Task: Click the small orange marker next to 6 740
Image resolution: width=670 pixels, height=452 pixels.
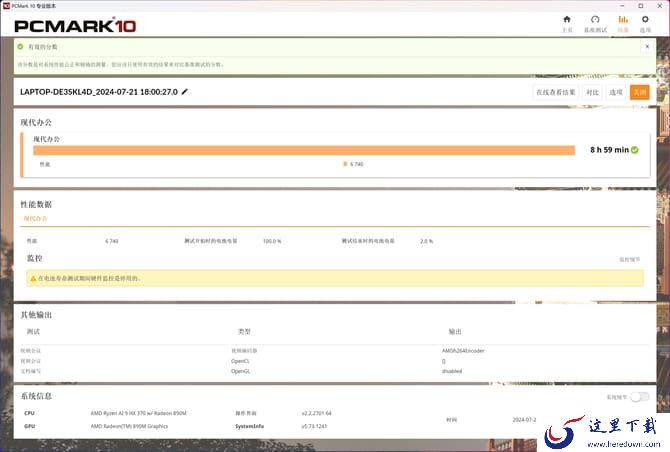Action: pos(345,164)
